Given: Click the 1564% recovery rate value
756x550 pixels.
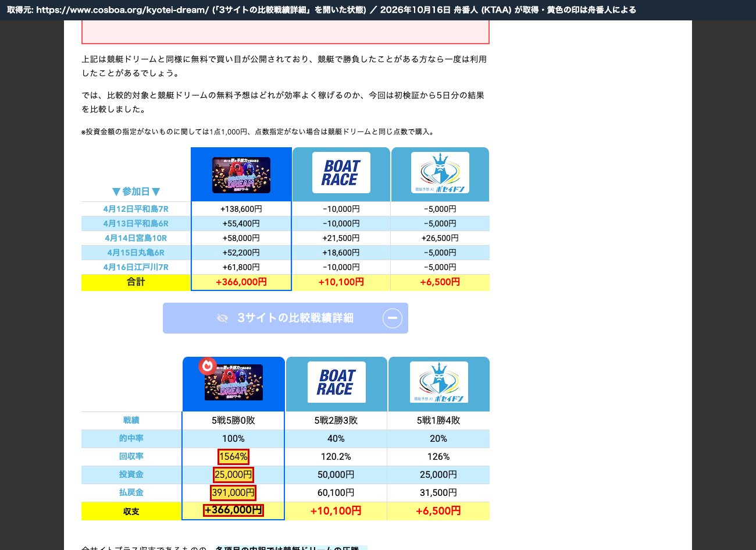Looking at the screenshot, I should 233,456.
